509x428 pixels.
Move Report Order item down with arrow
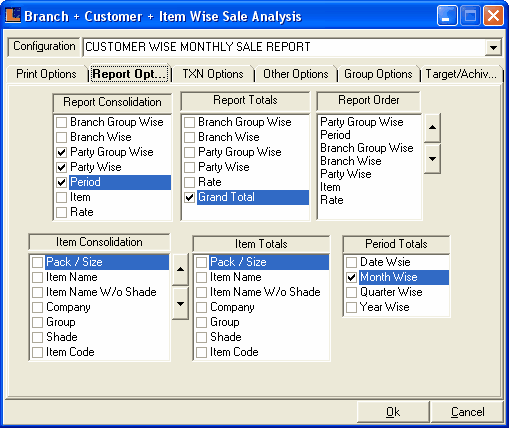point(432,159)
